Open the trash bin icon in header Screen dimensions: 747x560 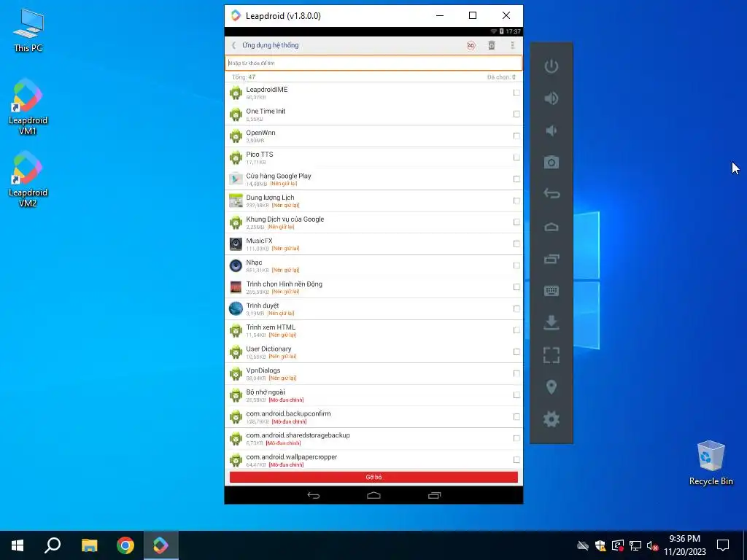pos(492,45)
